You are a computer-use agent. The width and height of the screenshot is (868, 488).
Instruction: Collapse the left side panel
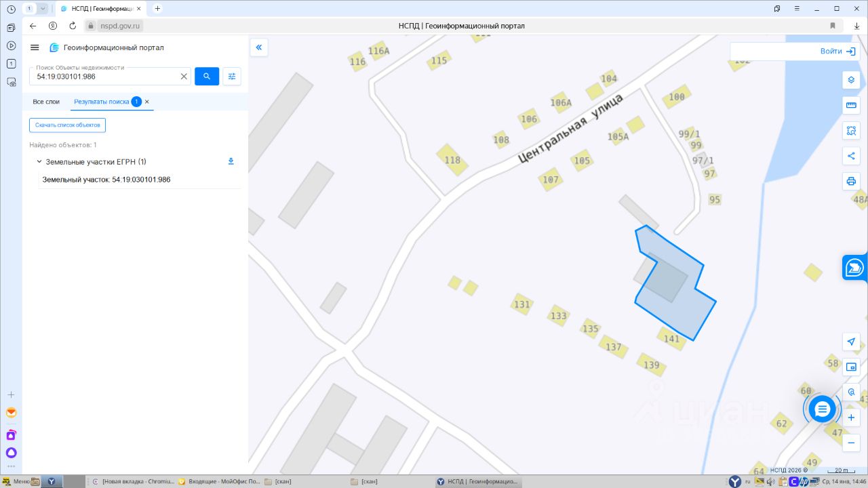tap(259, 47)
